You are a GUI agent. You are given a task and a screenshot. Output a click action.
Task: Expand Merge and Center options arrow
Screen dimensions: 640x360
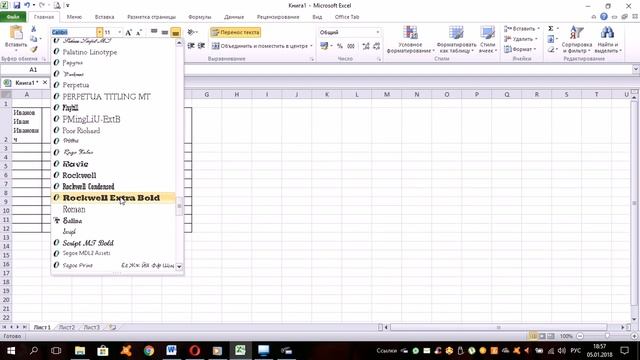pyautogui.click(x=311, y=46)
